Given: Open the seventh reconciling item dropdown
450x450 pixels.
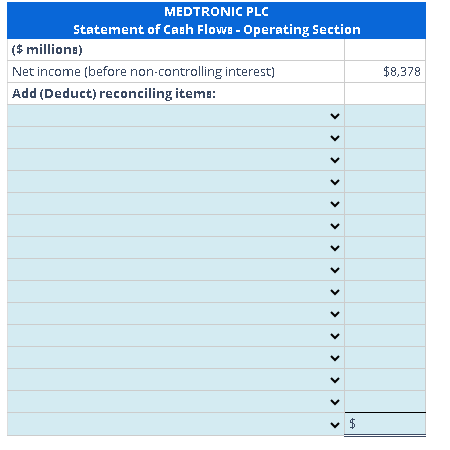Looking at the screenshot, I should (176, 248).
